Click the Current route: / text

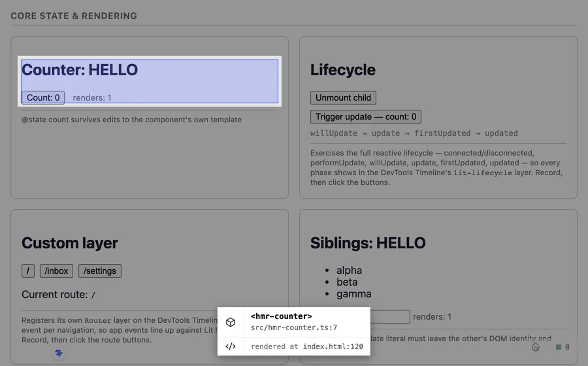[x=59, y=295]
